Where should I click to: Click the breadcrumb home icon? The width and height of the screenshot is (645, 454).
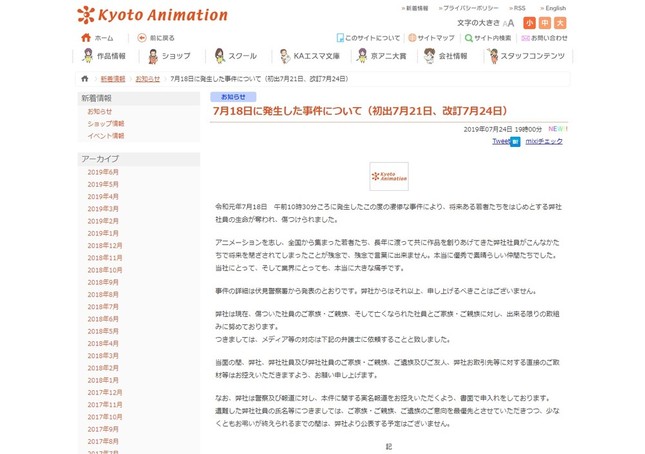pos(85,78)
